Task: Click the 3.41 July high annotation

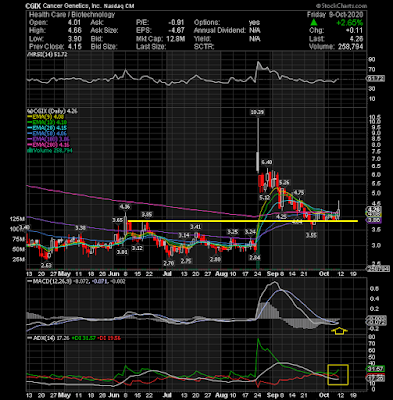Action: [x=196, y=227]
